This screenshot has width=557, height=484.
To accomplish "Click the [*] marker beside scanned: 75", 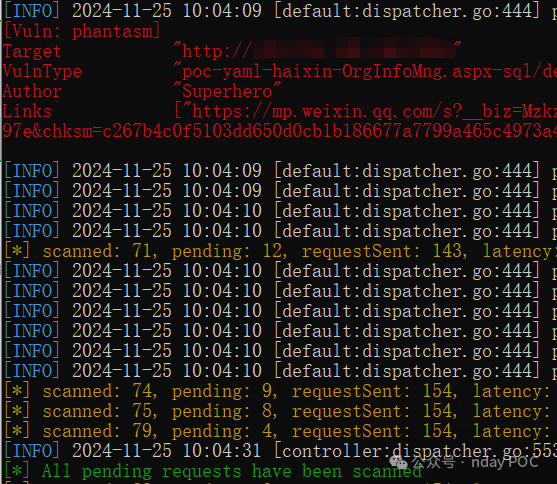I will tap(17, 411).
